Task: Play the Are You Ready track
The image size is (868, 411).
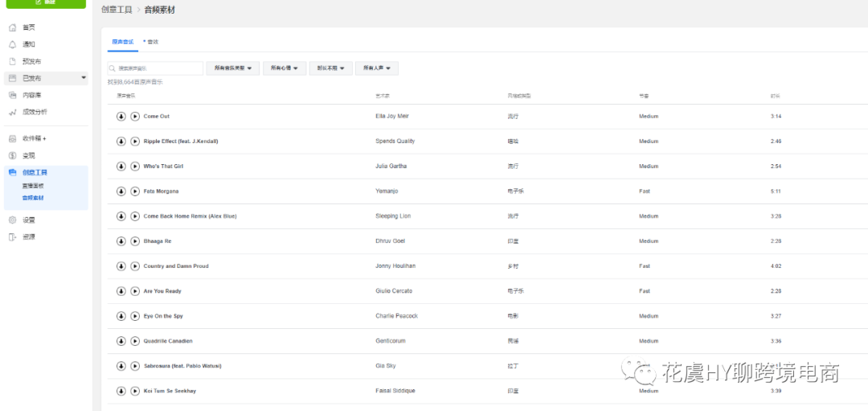Action: 135,291
